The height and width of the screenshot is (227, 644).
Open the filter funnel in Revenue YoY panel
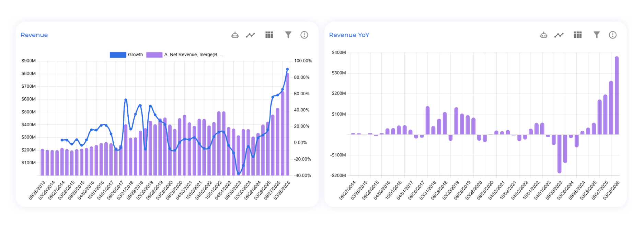(597, 35)
